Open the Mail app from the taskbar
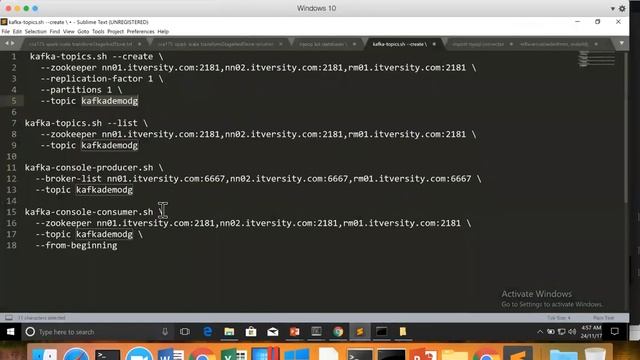Screen dimensions: 640x360 pyautogui.click(x=273, y=332)
